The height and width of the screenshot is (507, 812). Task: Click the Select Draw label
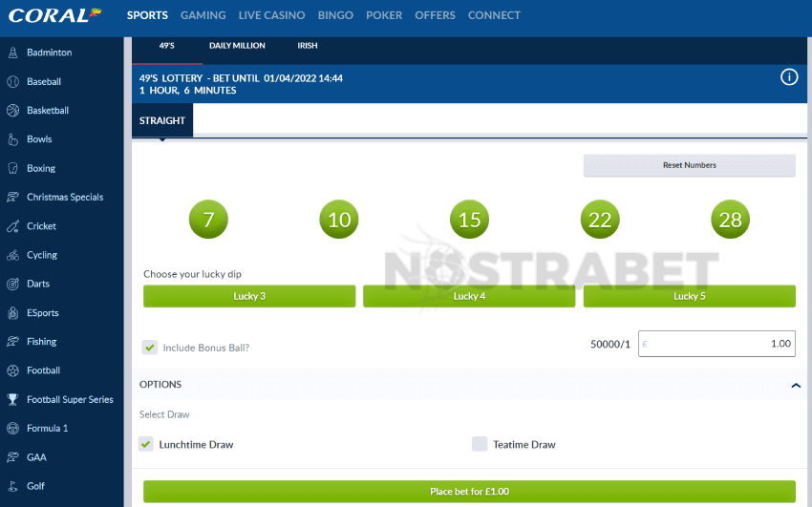(x=164, y=414)
